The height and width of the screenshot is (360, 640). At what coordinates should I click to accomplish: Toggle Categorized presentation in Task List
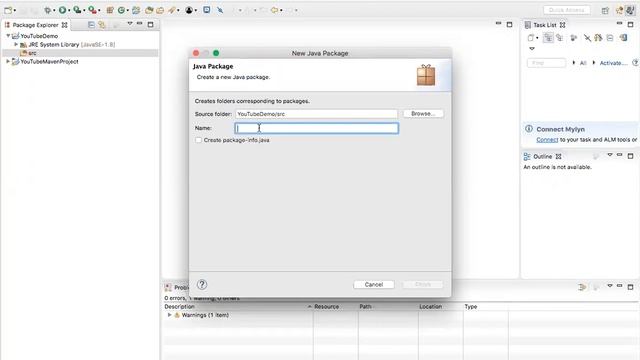548,38
